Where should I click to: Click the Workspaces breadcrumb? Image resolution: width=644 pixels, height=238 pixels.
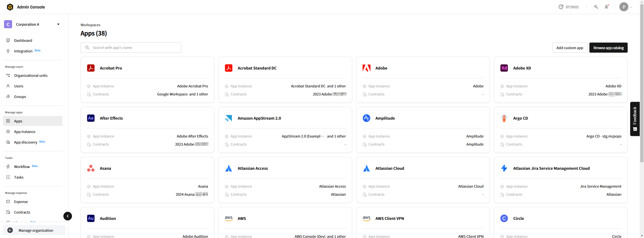[x=90, y=25]
